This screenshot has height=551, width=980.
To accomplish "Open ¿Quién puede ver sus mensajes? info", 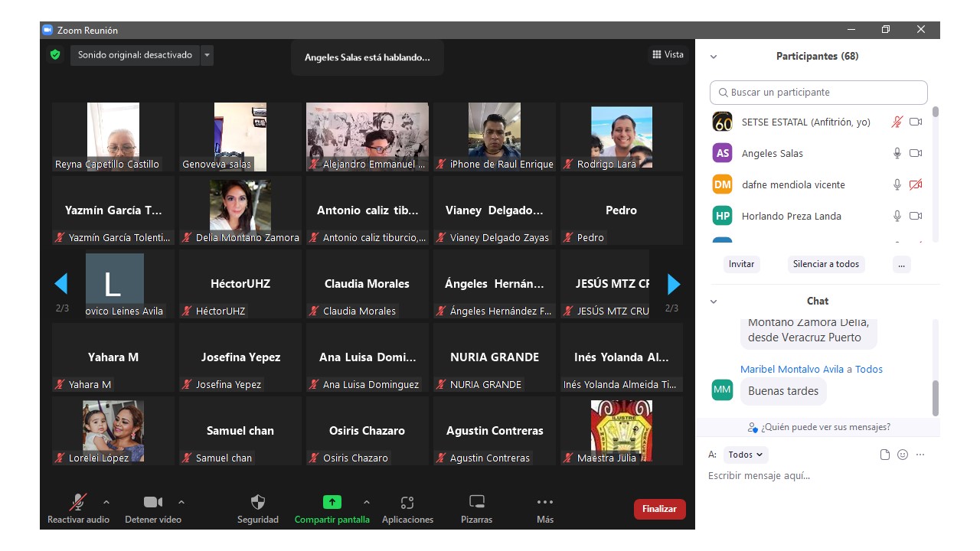I will point(819,427).
